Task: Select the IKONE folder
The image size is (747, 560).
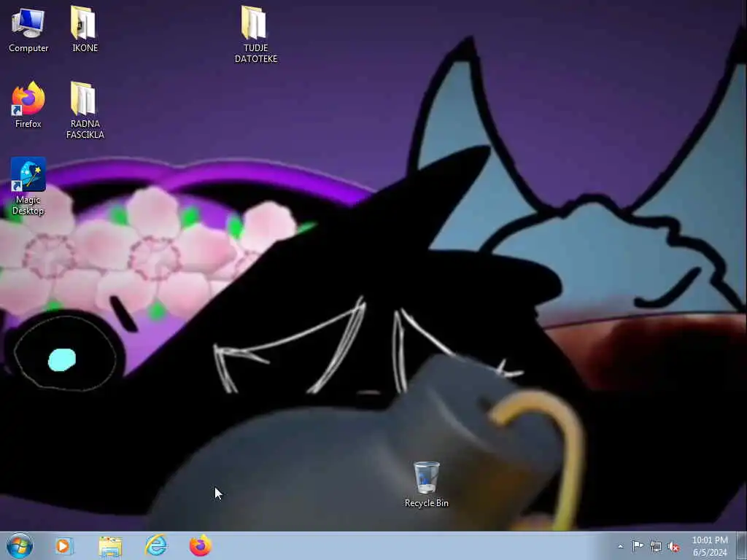Action: click(85, 29)
